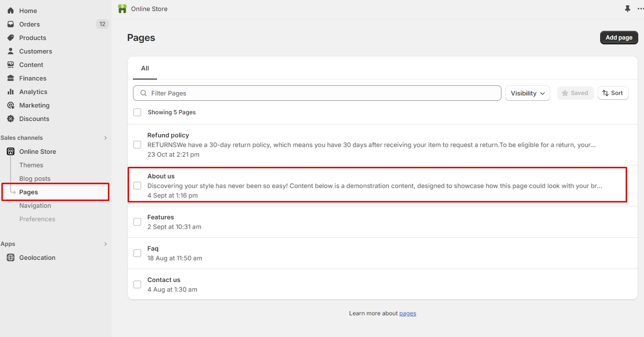Viewport: 644px width, 337px height.
Task: Tick the Refund policy checkbox
Action: point(137,145)
